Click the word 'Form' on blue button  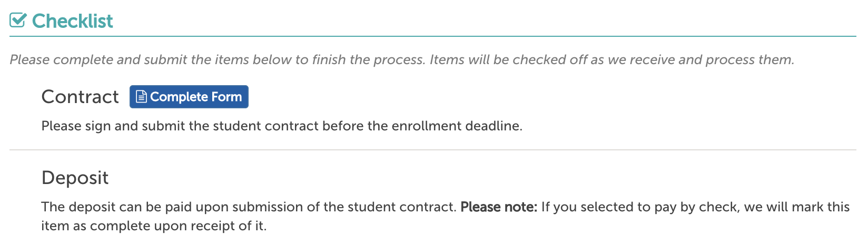click(226, 97)
